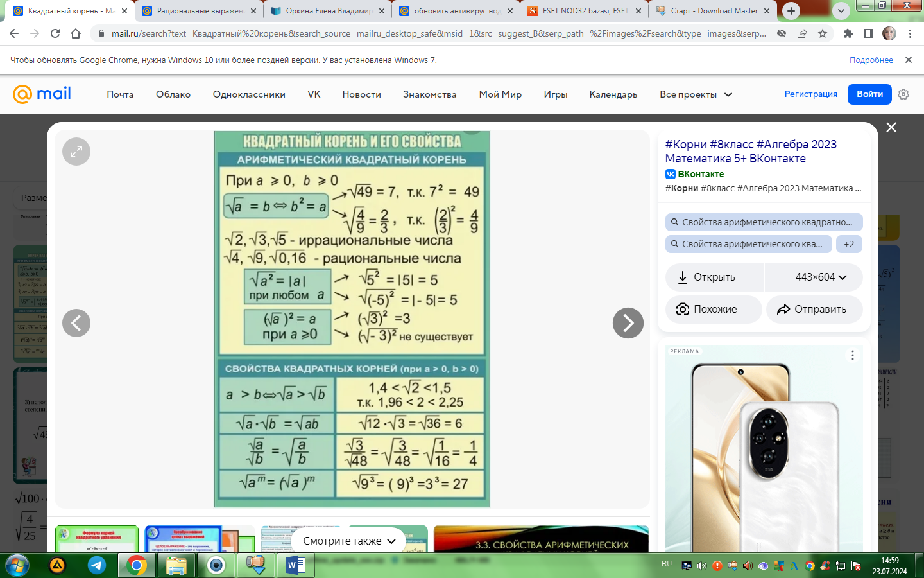Expand the Все проекты dropdown
Viewport: 924px width, 578px height.
click(x=696, y=94)
